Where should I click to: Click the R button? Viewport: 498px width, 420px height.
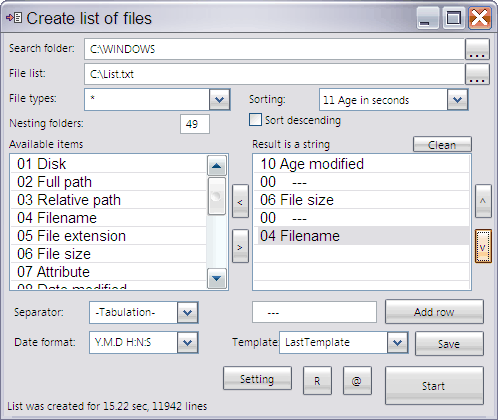pos(317,381)
